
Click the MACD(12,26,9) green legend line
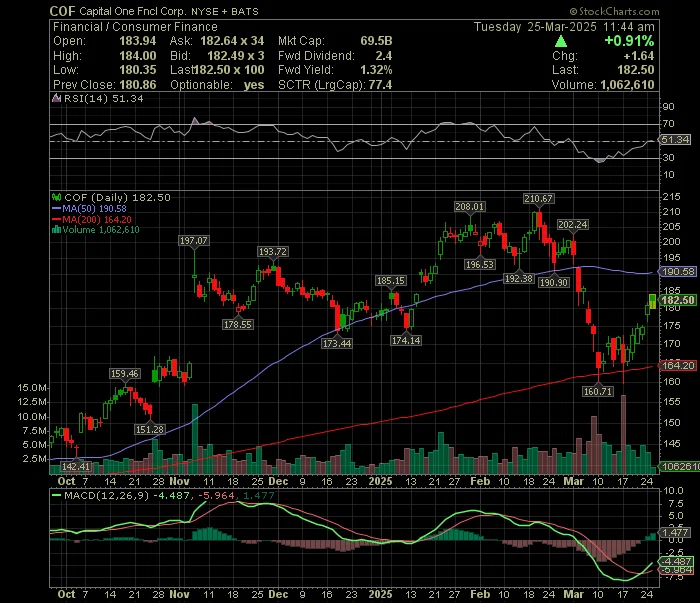point(57,495)
